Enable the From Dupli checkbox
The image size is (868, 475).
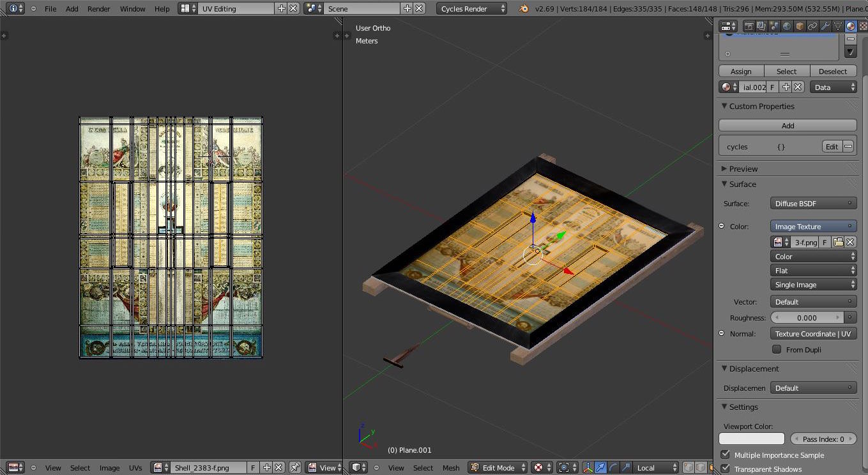point(777,349)
